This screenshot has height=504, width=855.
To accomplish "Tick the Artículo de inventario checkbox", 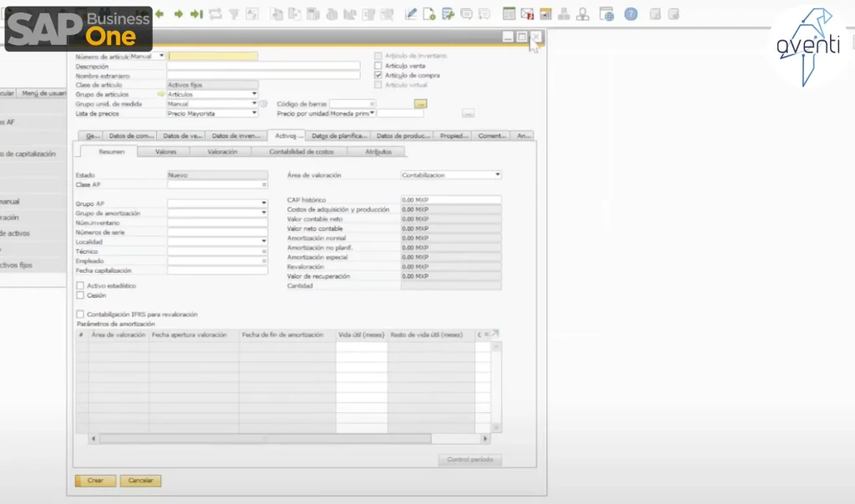I will [378, 56].
